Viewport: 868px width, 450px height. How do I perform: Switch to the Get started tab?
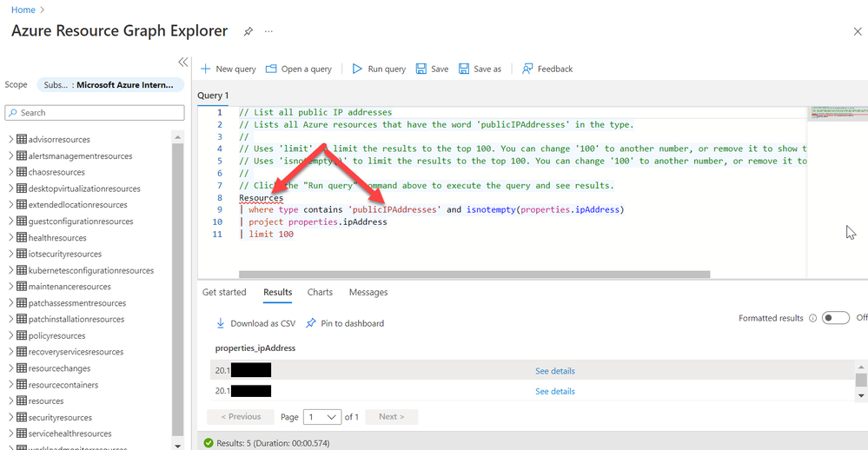(x=224, y=292)
